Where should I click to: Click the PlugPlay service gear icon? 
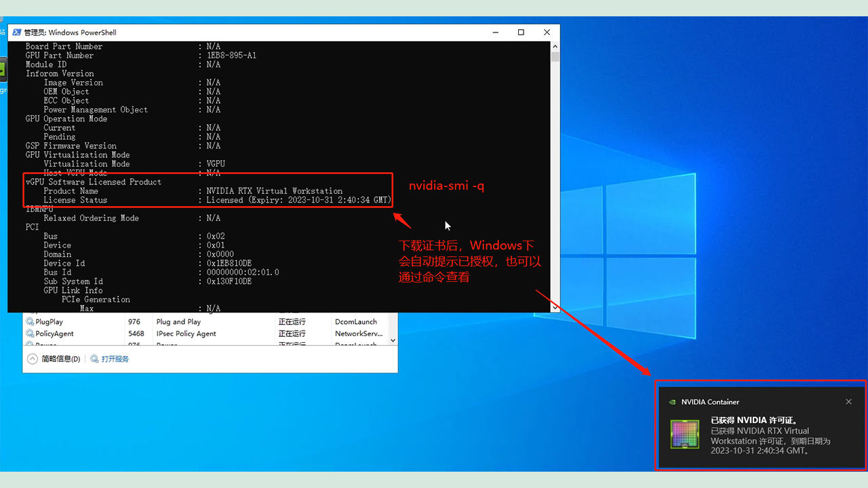pyautogui.click(x=30, y=322)
